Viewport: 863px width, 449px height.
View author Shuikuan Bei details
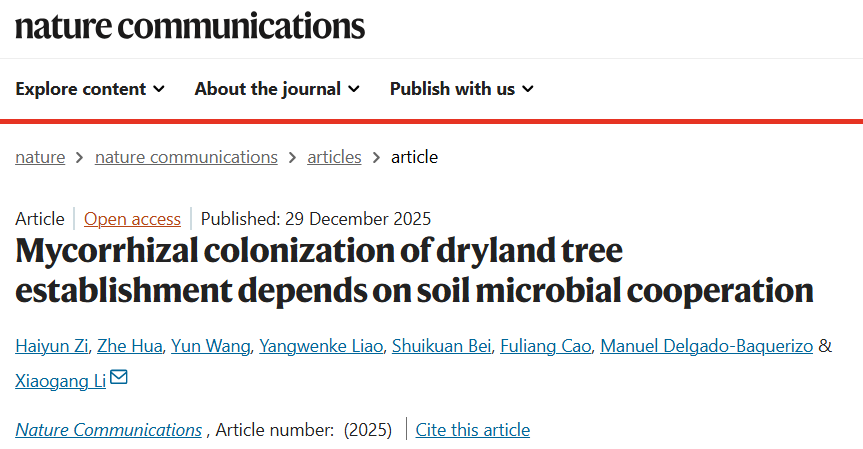click(x=443, y=346)
